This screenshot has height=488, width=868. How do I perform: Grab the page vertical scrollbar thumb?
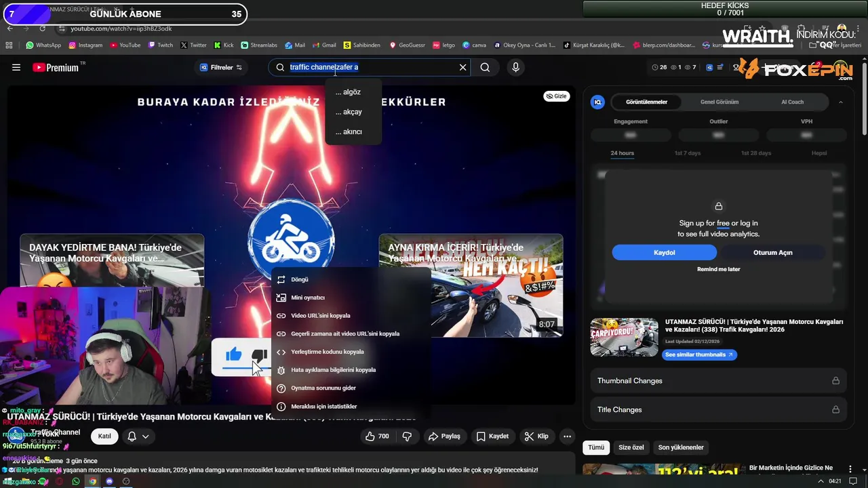pyautogui.click(x=864, y=100)
